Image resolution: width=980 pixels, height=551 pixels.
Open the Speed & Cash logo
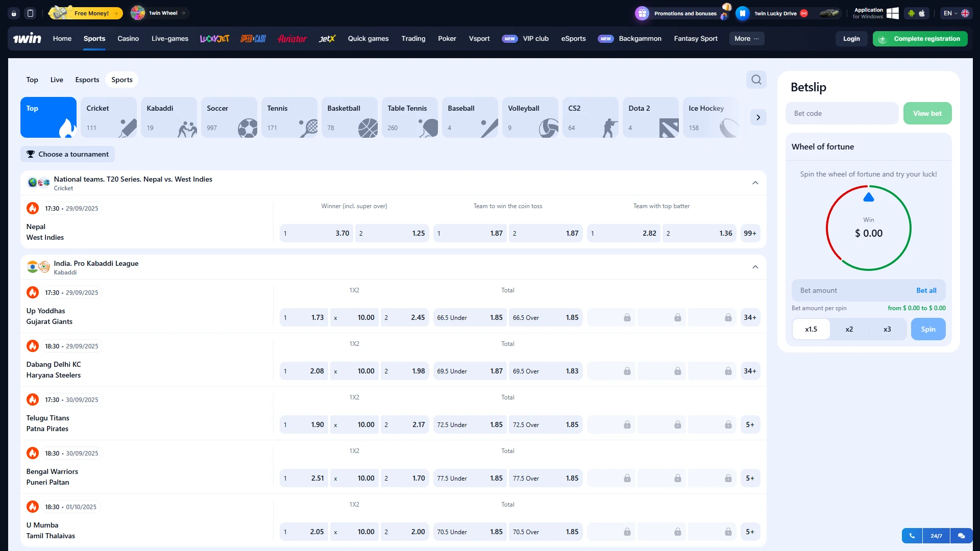click(253, 39)
